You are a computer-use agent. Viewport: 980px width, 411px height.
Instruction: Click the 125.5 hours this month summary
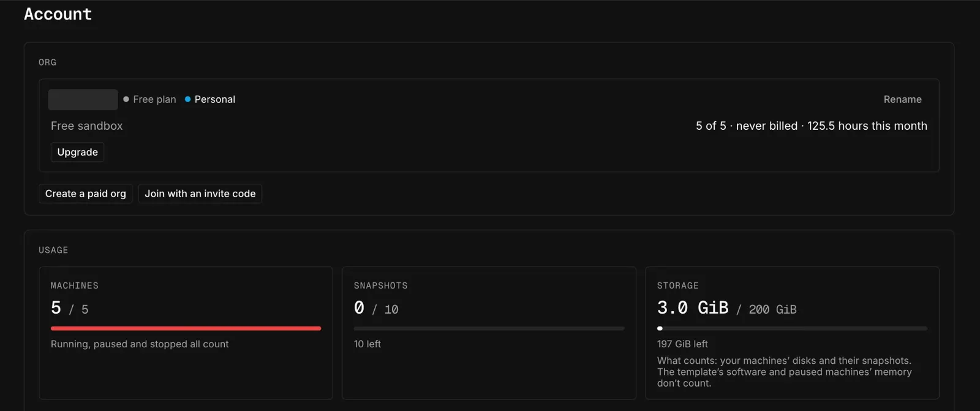tap(867, 126)
